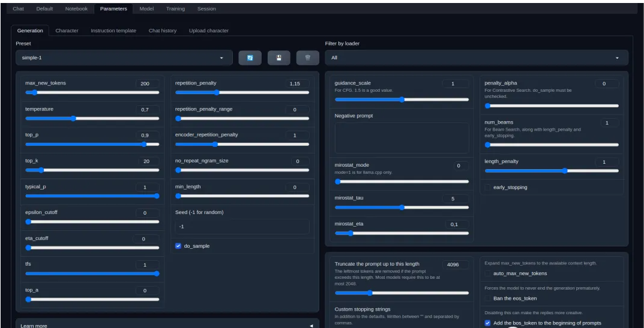Image resolution: width=644 pixels, height=328 pixels.
Task: Go to the Training tab
Action: [x=175, y=8]
